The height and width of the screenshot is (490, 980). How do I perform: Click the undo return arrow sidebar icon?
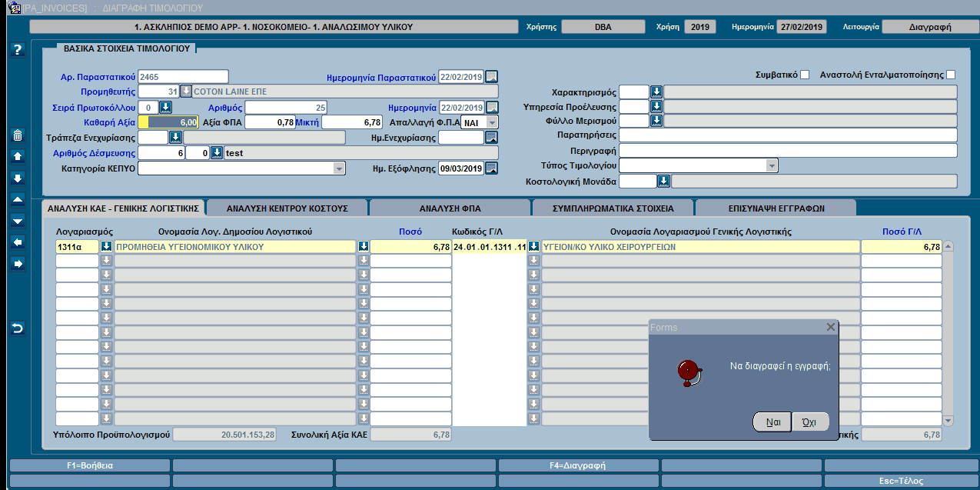(x=18, y=328)
